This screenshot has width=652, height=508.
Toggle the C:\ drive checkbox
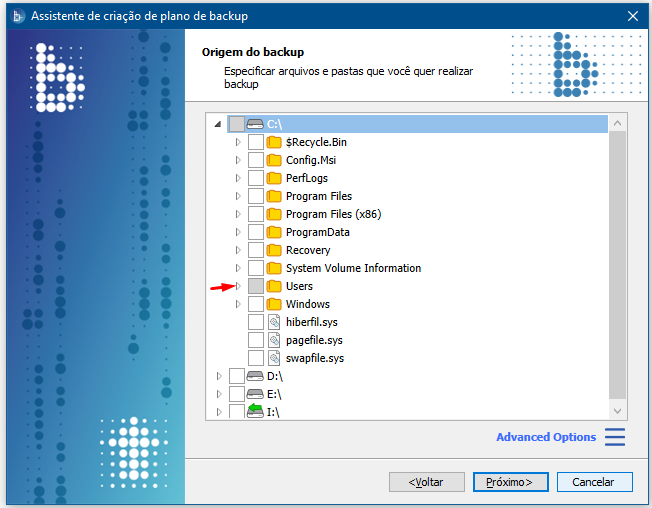pyautogui.click(x=237, y=124)
